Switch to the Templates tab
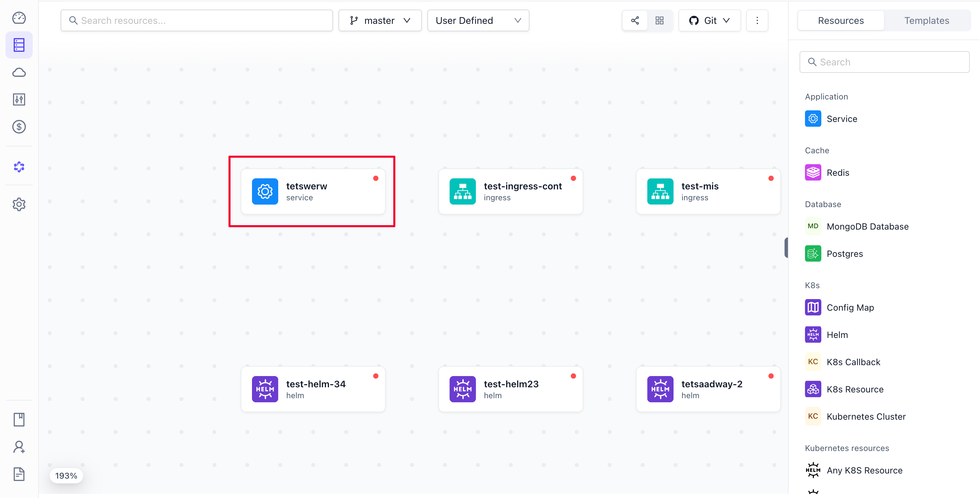The image size is (980, 498). pyautogui.click(x=926, y=20)
